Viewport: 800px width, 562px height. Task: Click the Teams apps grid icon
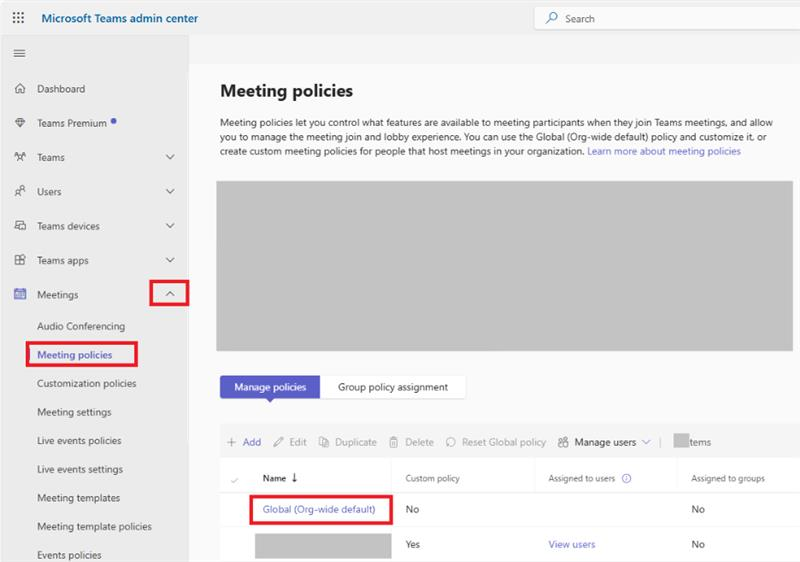click(x=20, y=260)
